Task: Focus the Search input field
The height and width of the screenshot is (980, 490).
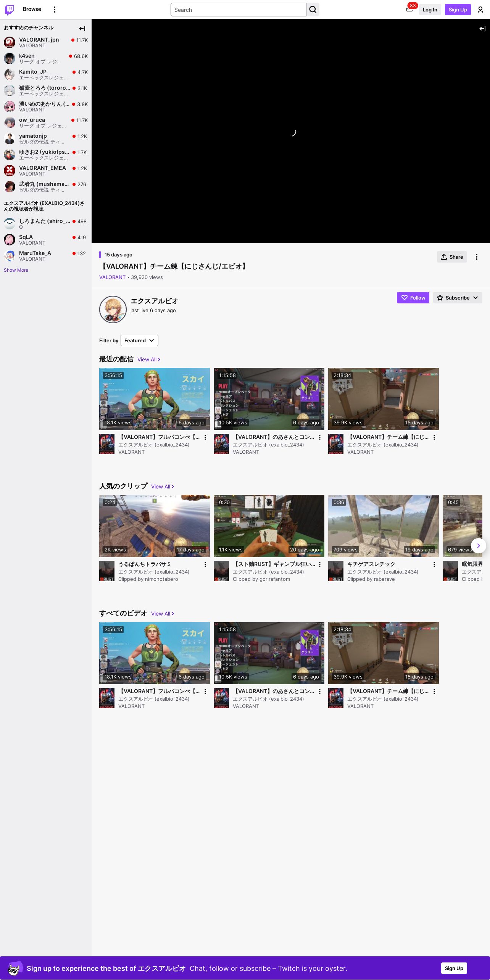Action: [x=239, y=10]
